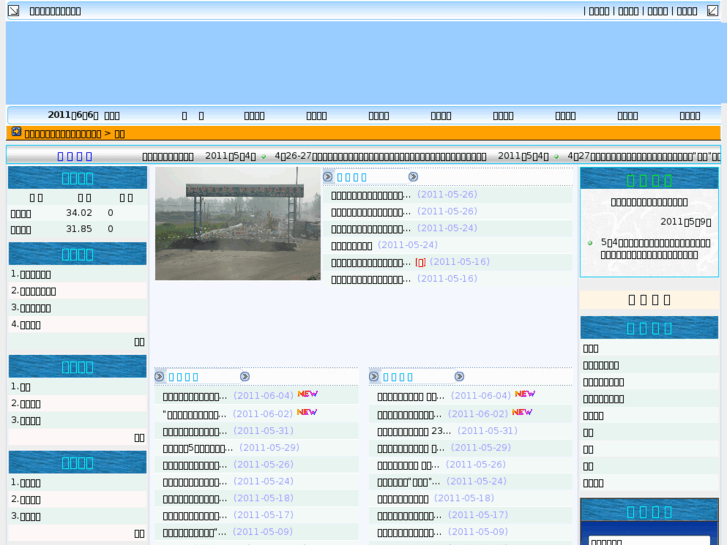The width and height of the screenshot is (727, 545).
Task: Click the 34.02 value in the table
Action: [x=79, y=213]
